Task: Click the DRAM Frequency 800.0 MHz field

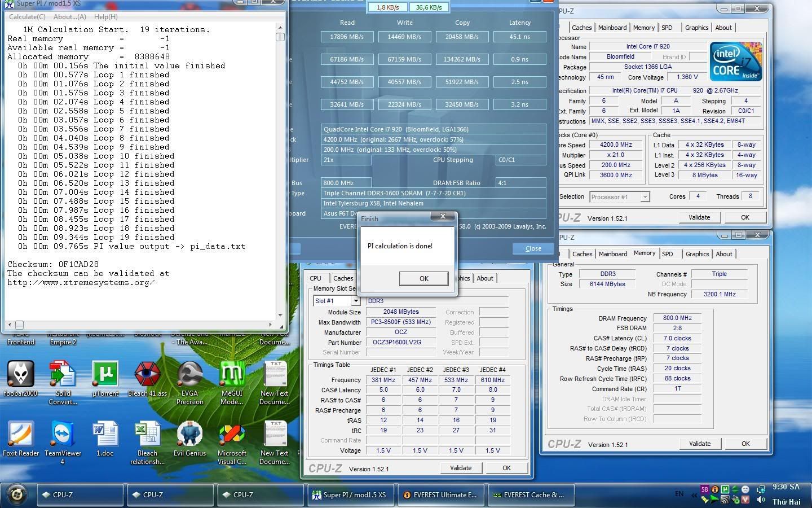Action: pos(677,318)
